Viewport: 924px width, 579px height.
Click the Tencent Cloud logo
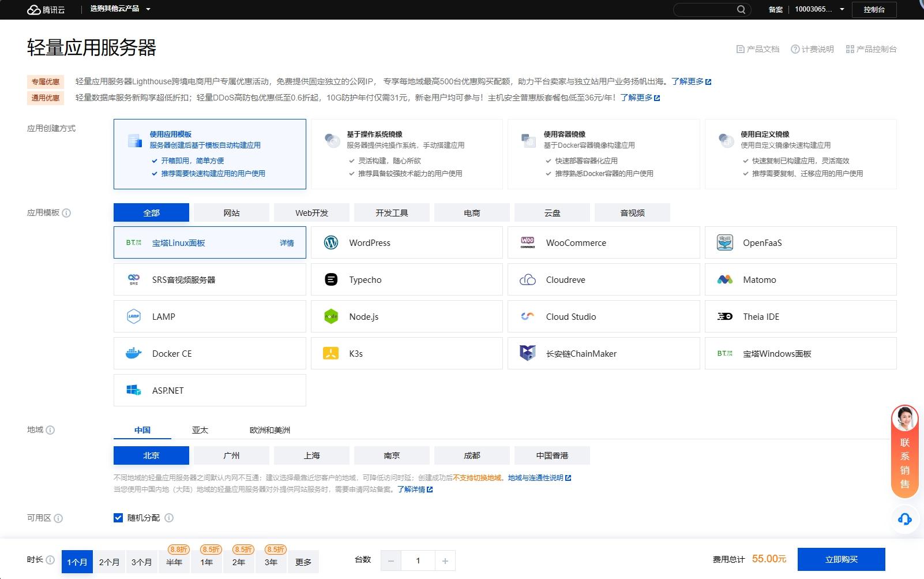(46, 9)
